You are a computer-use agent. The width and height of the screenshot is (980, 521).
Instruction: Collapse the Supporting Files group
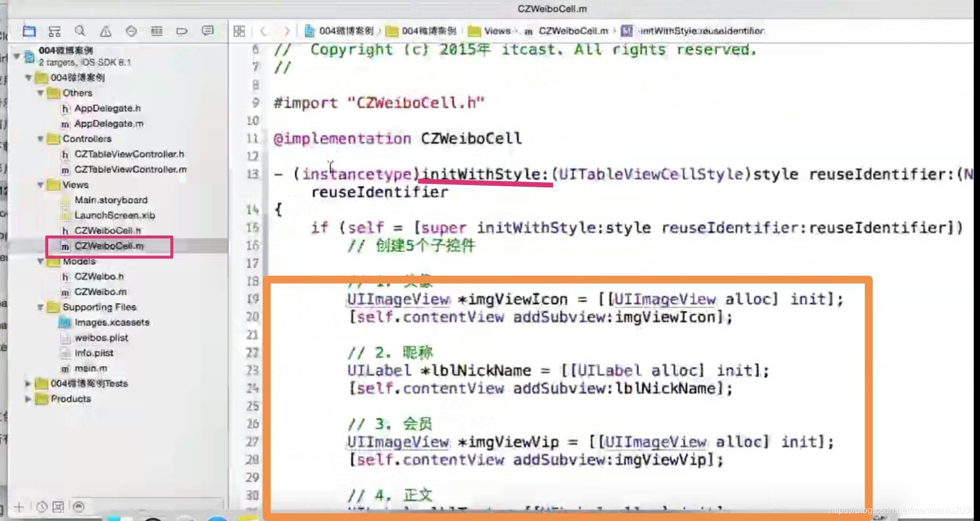pos(40,308)
